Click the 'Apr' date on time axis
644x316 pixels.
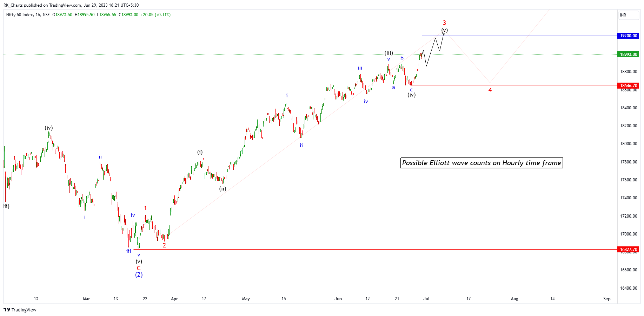point(174,299)
